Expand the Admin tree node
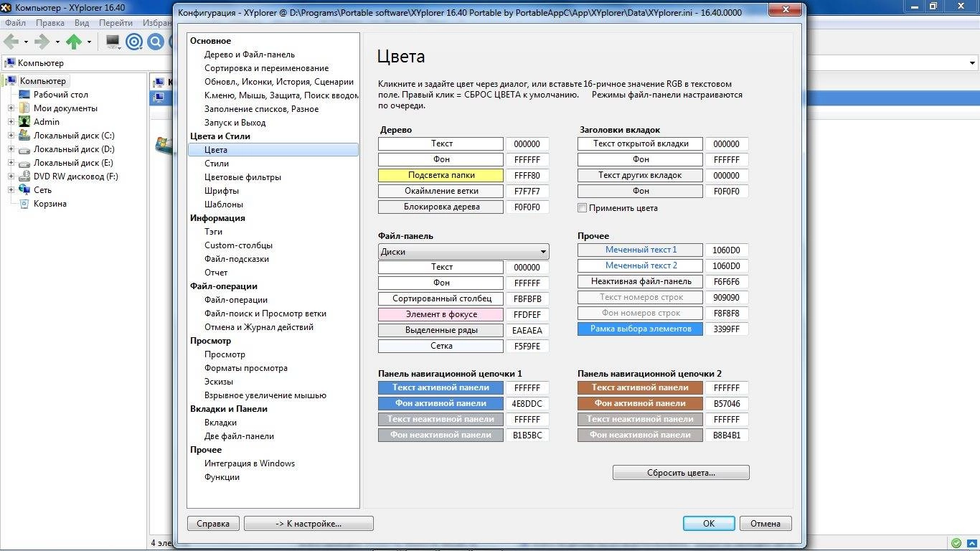This screenshot has height=551, width=980. click(11, 122)
